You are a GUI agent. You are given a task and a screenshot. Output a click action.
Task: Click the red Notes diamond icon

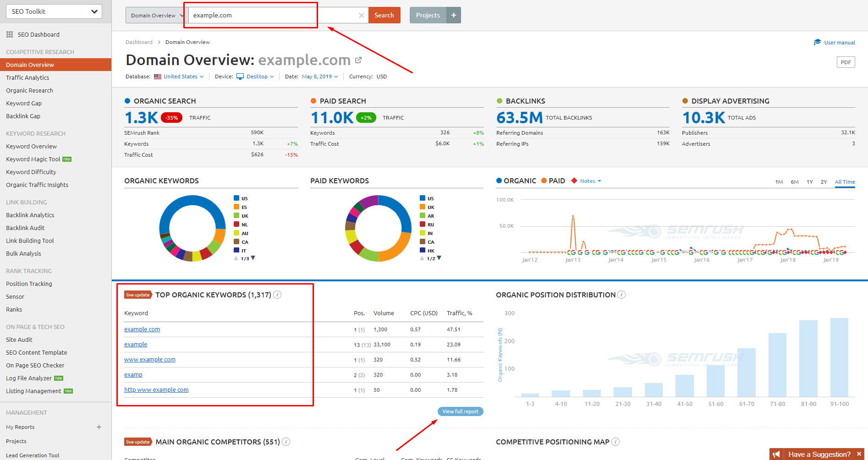click(x=574, y=181)
